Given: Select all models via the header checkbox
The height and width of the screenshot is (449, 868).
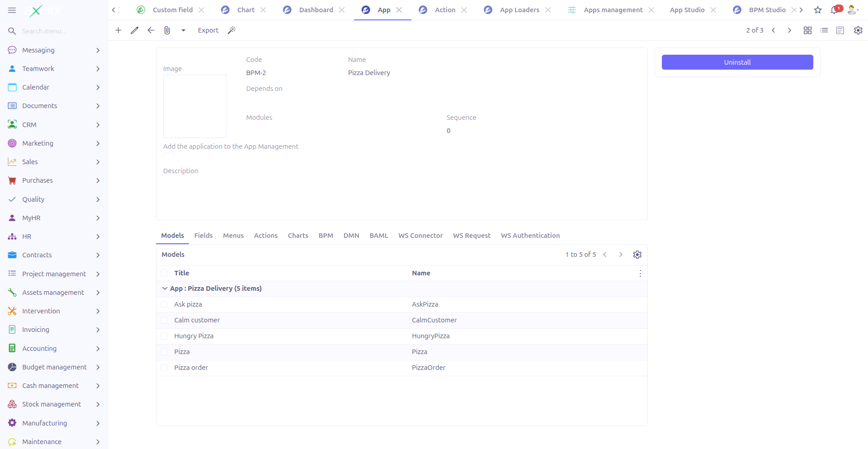Looking at the screenshot, I should tap(164, 273).
